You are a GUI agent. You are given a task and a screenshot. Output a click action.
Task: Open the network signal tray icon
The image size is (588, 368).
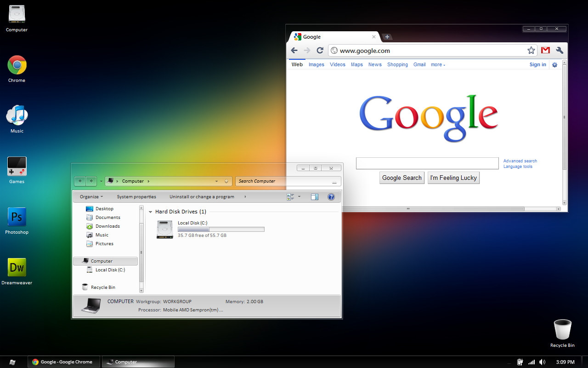(x=531, y=362)
